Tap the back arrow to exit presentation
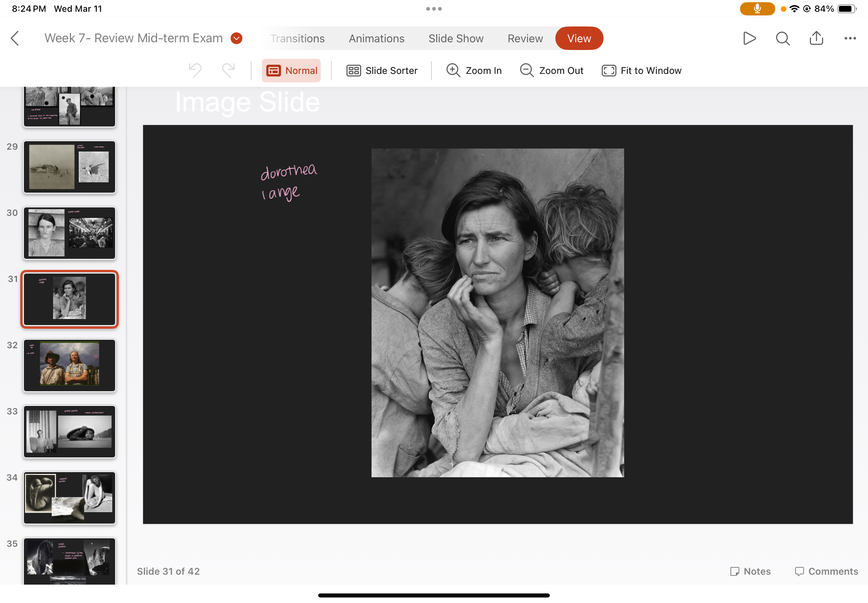868x603 pixels. 15,38
